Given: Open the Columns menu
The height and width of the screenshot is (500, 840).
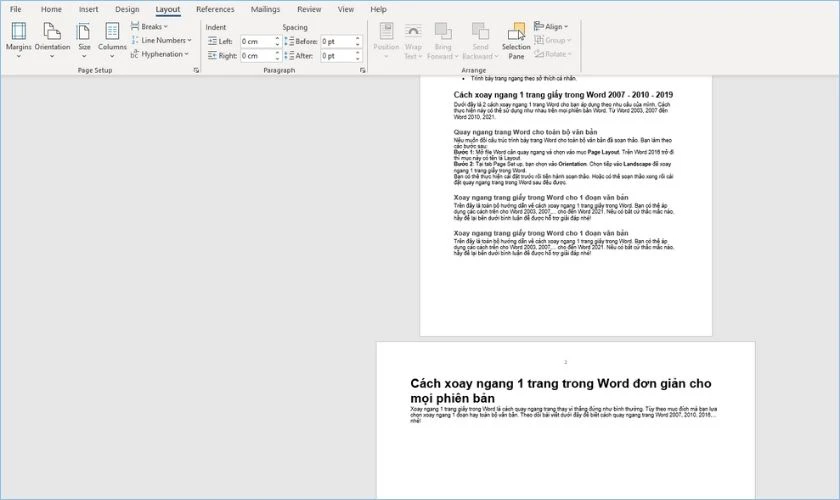Looking at the screenshot, I should click(112, 40).
